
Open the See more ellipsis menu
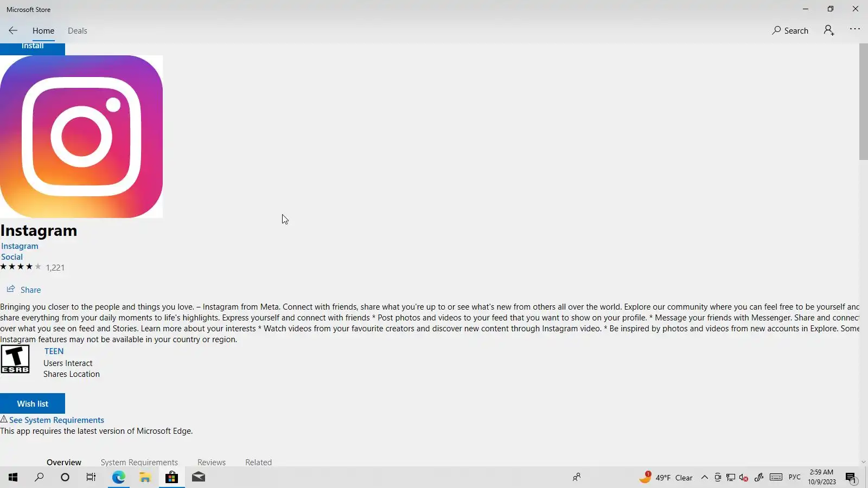[x=855, y=29]
